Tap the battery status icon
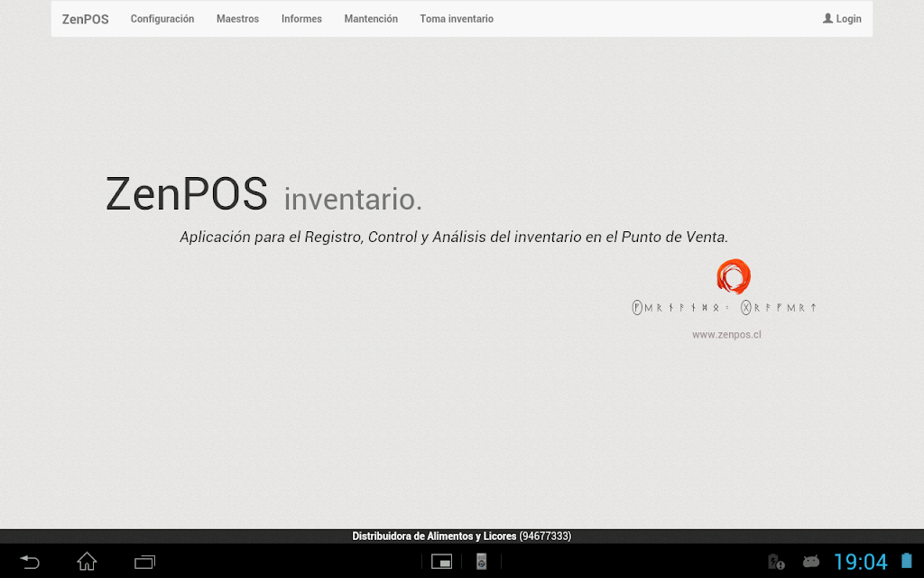 click(x=907, y=560)
